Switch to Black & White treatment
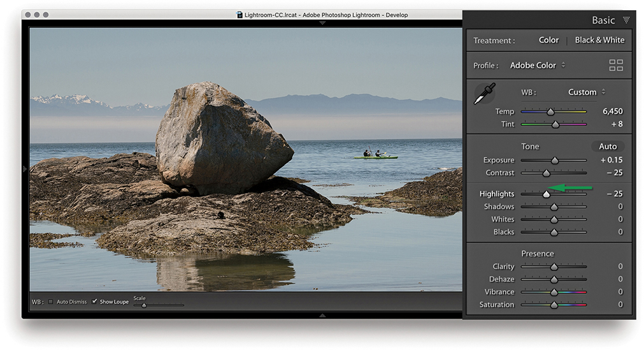This screenshot has width=644, height=350. coord(599,40)
